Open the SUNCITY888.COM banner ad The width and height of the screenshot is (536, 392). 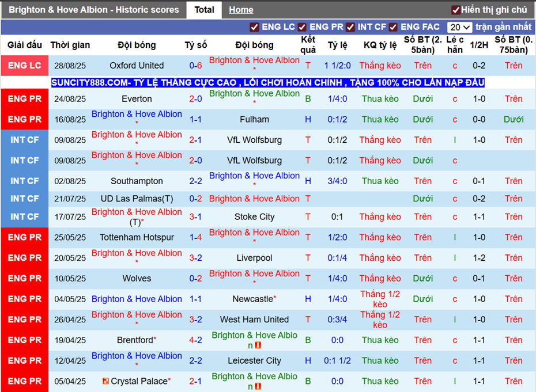[267, 82]
